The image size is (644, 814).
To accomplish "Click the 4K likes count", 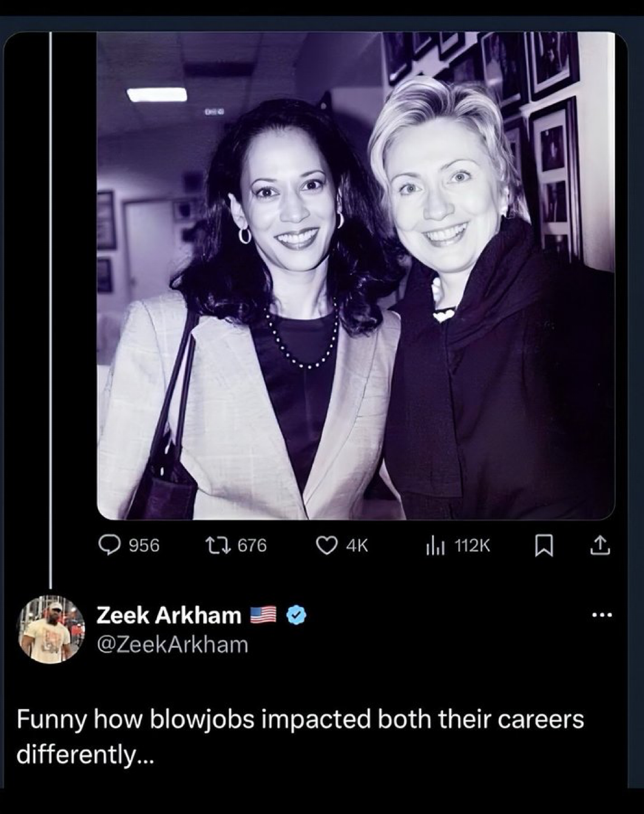I will click(356, 546).
